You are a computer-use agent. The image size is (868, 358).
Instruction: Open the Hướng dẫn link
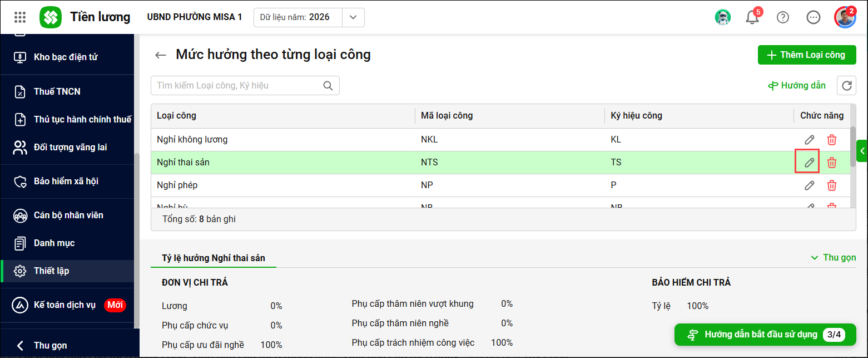797,85
